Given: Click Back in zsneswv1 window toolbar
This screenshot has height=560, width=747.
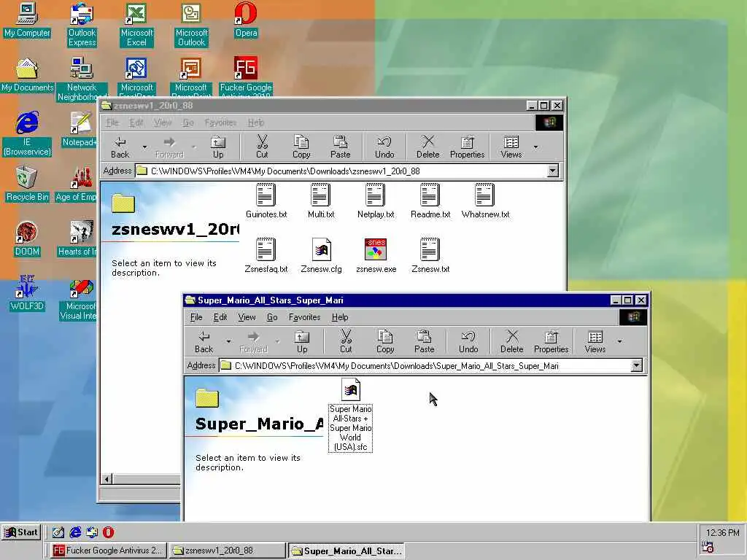Looking at the screenshot, I should point(120,147).
